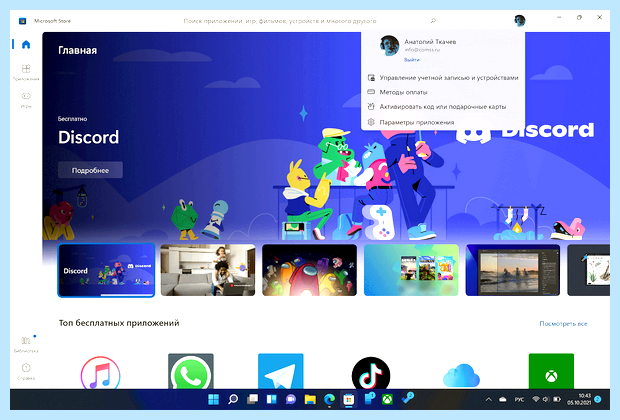Open Task View from the taskbar
The width and height of the screenshot is (620, 420).
252,399
